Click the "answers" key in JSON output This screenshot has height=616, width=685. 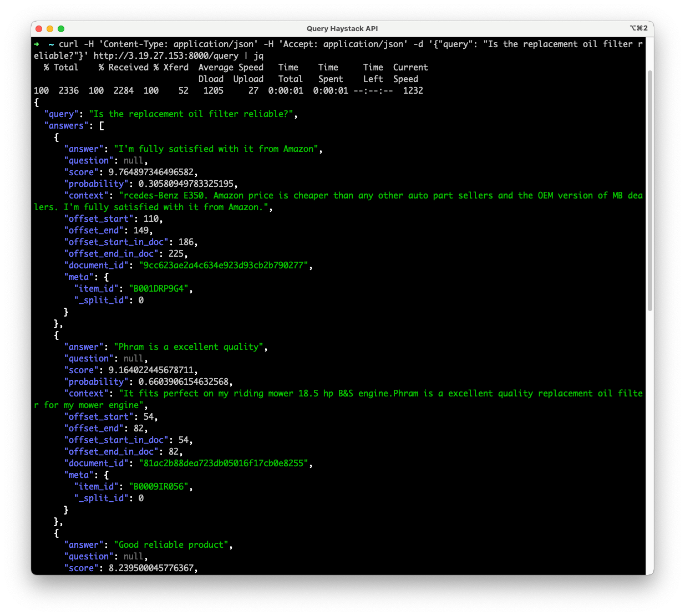click(x=67, y=126)
